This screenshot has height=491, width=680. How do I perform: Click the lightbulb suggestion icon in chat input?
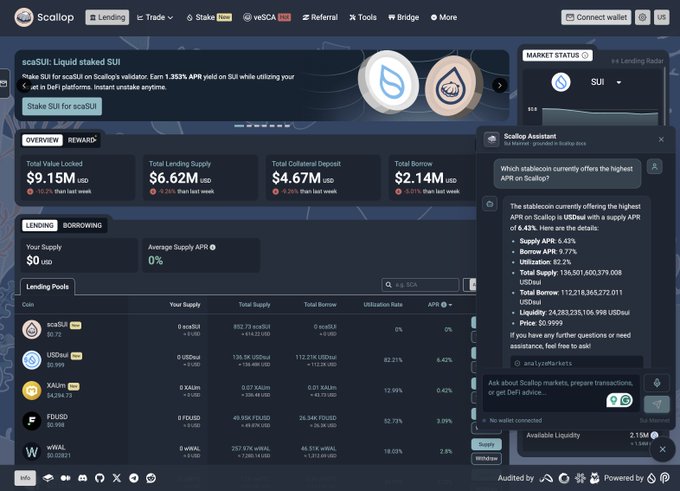click(613, 400)
